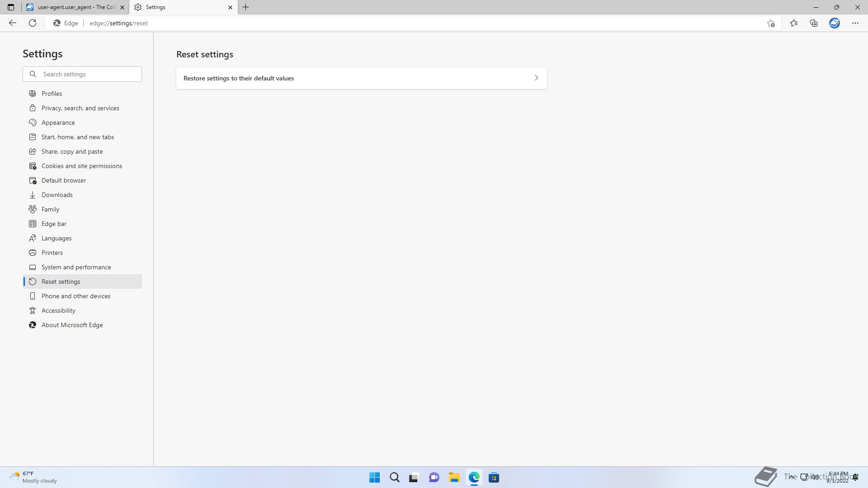Open File Explorer from the taskbar
868x488 pixels.
click(454, 478)
